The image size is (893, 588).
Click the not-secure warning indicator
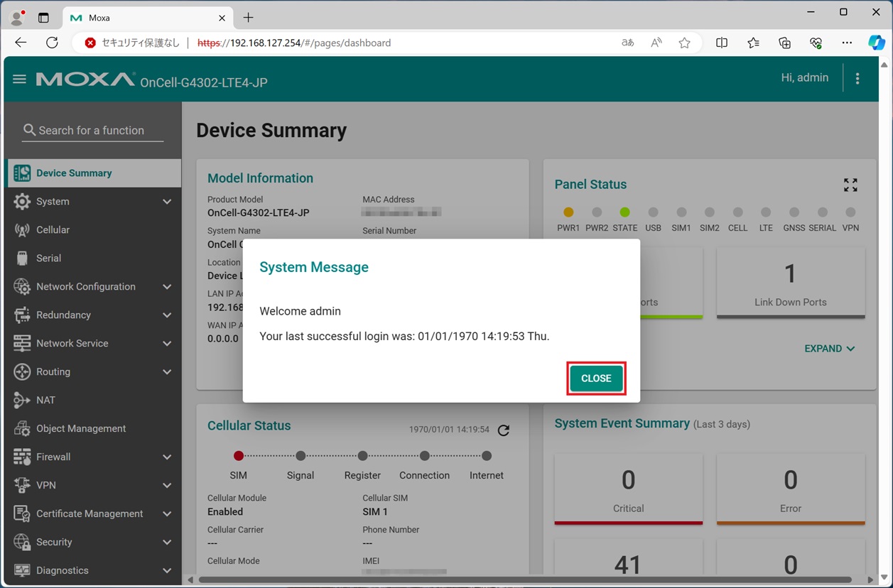[131, 43]
